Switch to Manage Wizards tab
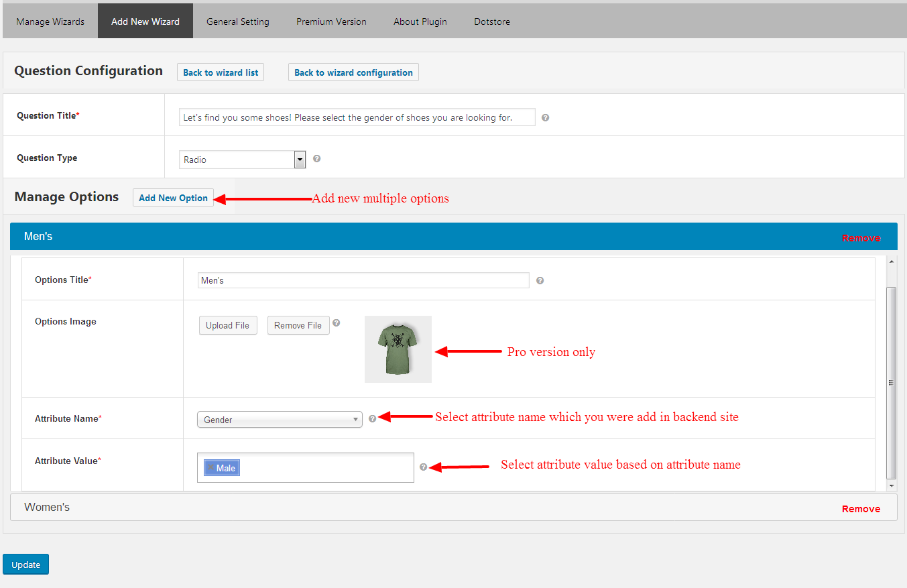 pyautogui.click(x=50, y=21)
